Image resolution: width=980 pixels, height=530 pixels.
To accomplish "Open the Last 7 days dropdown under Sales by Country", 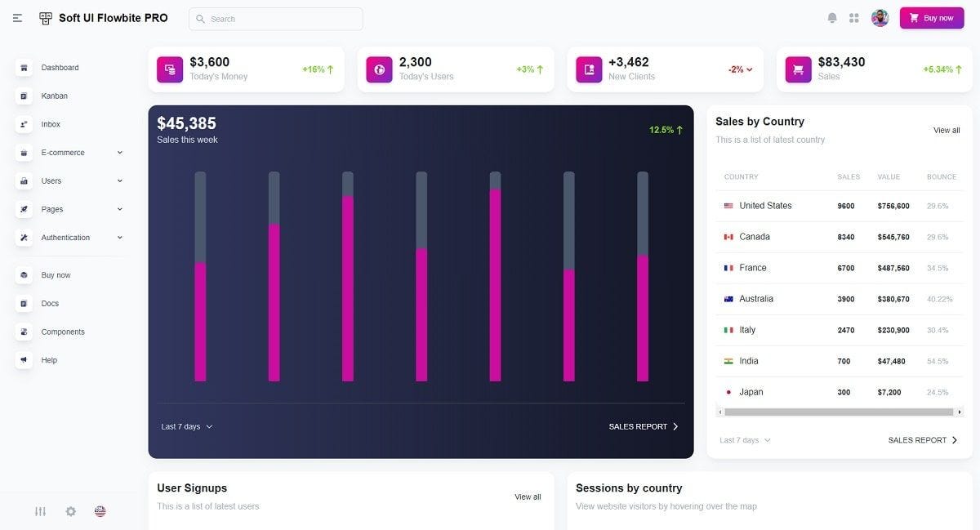I will 745,440.
